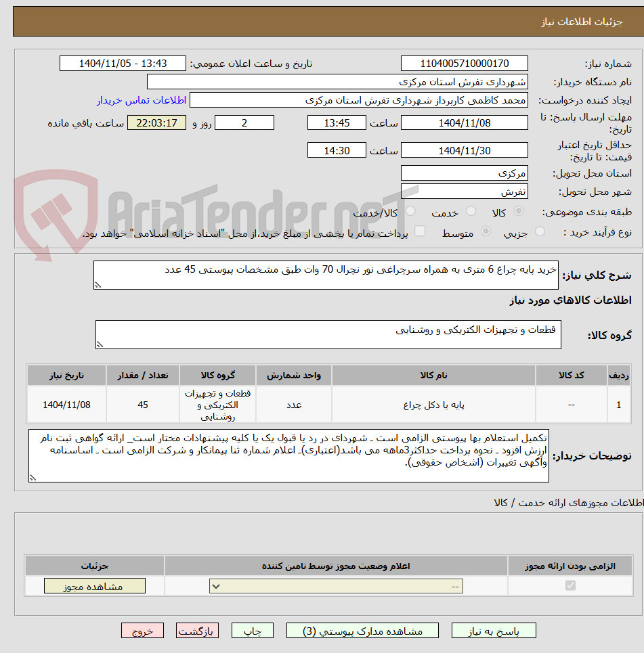Click مشاهده مجوز button

[x=95, y=586]
